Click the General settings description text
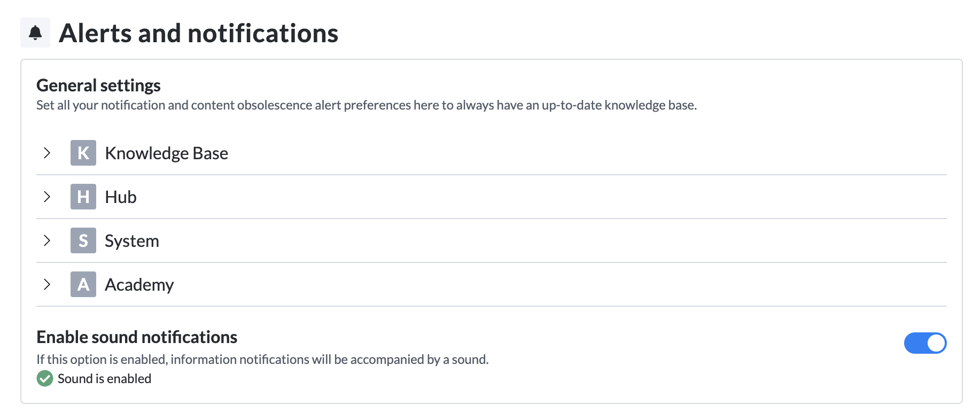 [366, 105]
